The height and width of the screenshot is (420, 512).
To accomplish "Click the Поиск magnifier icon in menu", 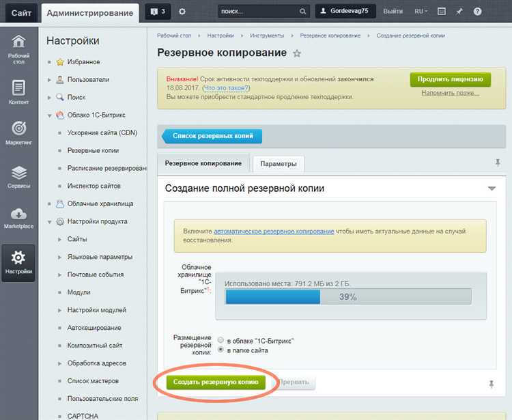I will [60, 97].
